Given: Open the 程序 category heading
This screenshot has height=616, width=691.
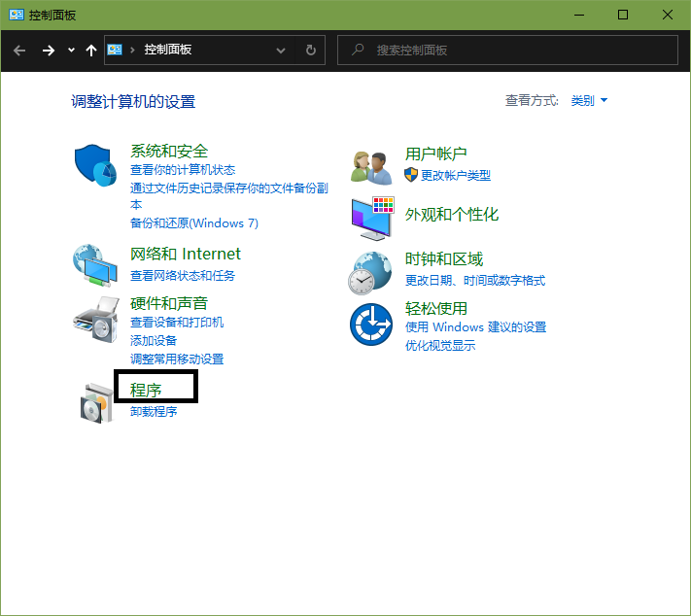Looking at the screenshot, I should pos(146,390).
